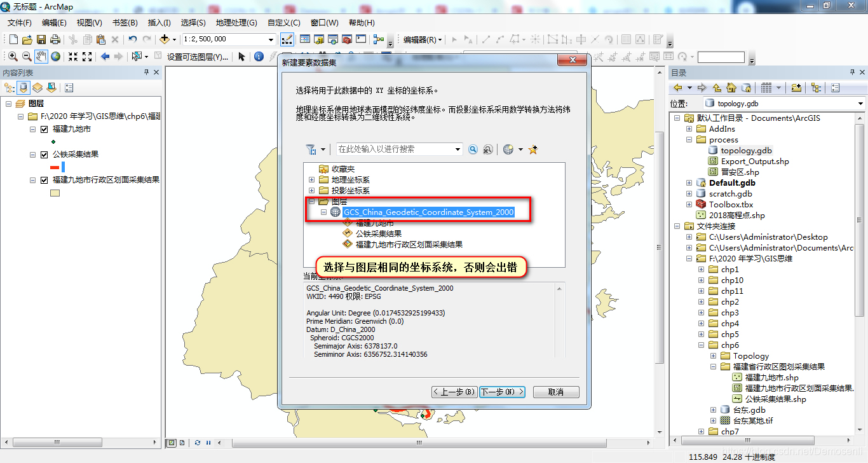Image resolution: width=868 pixels, height=463 pixels.
Task: Toggle the Editor Toolbar icon
Action: click(x=287, y=39)
